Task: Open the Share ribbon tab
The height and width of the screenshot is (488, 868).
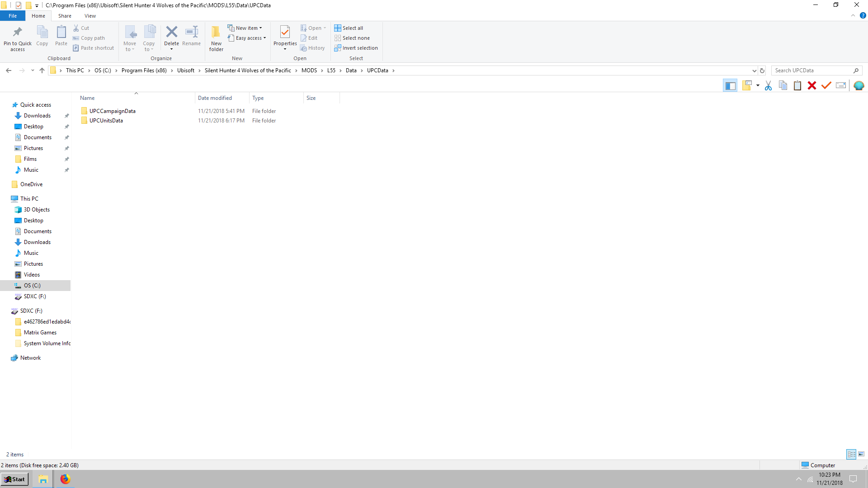Action: 65,16
